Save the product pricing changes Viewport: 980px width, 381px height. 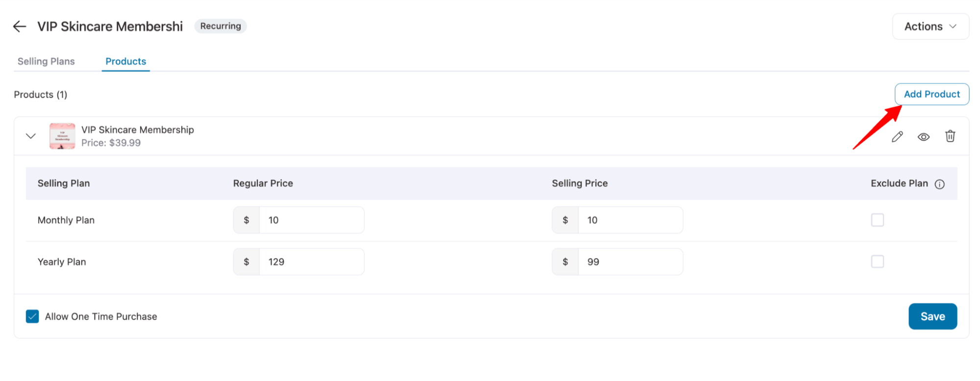pyautogui.click(x=932, y=316)
